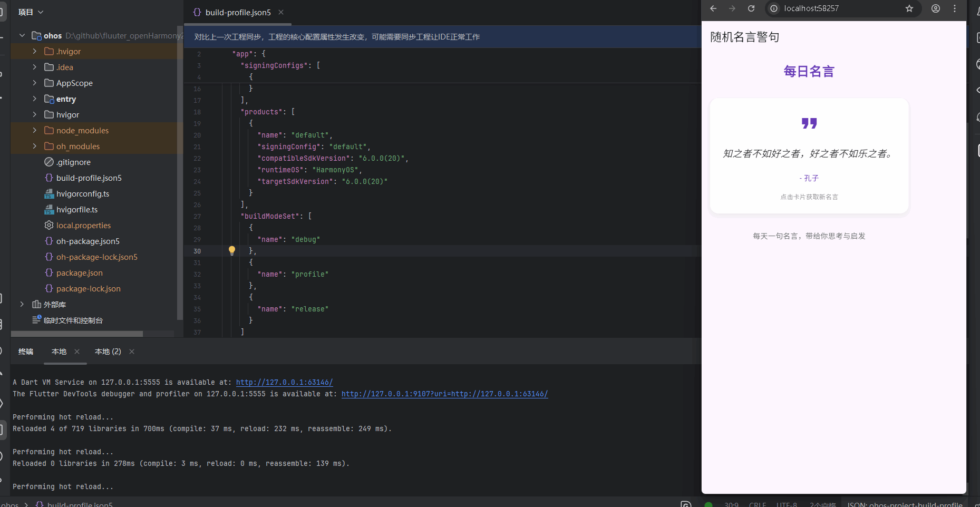Click ohos breadcrumb in status bar

click(9, 504)
